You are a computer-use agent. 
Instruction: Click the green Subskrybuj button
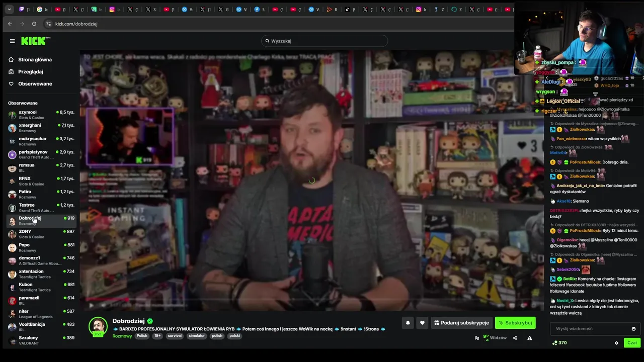(x=515, y=323)
